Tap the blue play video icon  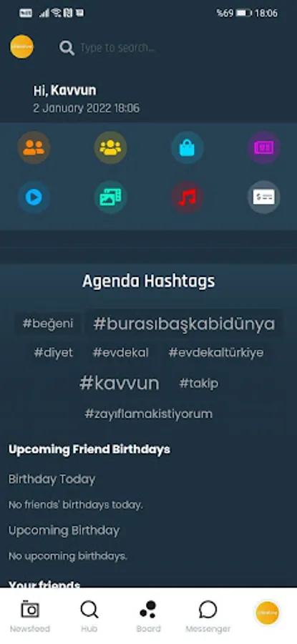coord(34,197)
